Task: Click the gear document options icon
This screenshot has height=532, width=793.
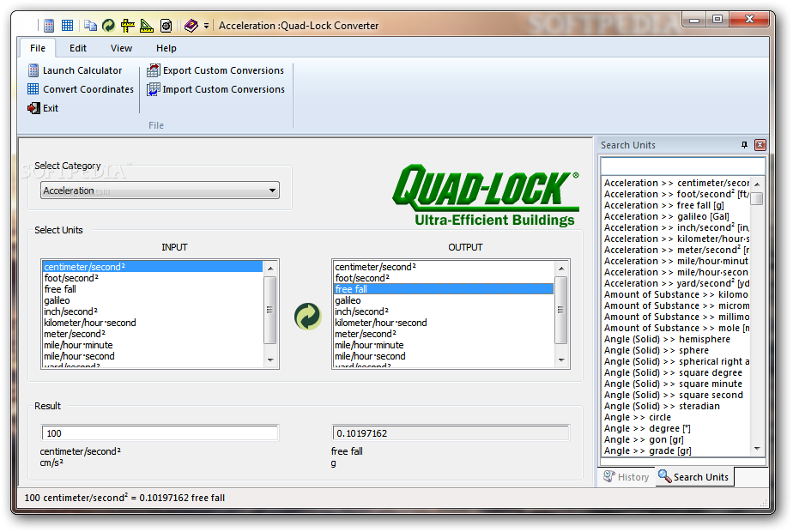Action: tap(166, 25)
